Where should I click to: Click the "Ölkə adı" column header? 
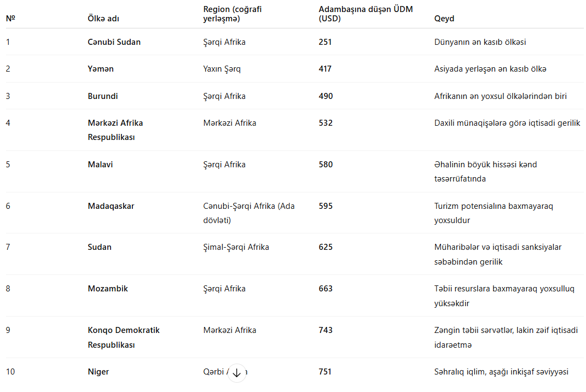pyautogui.click(x=103, y=19)
